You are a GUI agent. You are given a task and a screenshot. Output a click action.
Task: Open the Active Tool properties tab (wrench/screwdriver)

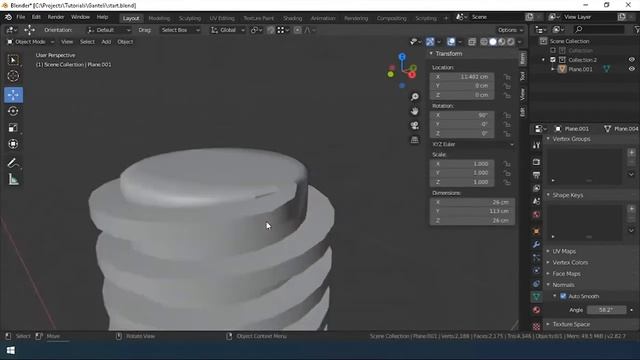point(536,146)
